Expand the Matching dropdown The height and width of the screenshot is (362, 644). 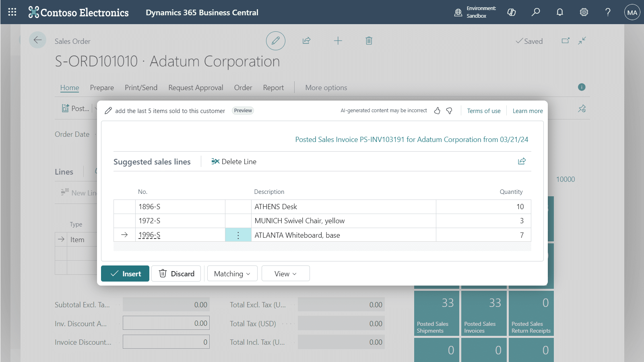[x=232, y=274]
